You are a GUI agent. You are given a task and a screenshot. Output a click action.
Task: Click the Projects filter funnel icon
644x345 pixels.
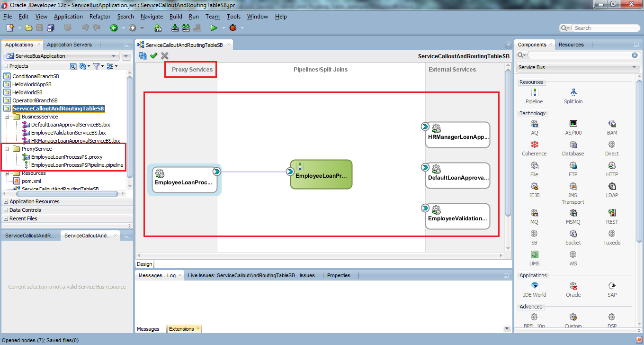pyautogui.click(x=96, y=66)
